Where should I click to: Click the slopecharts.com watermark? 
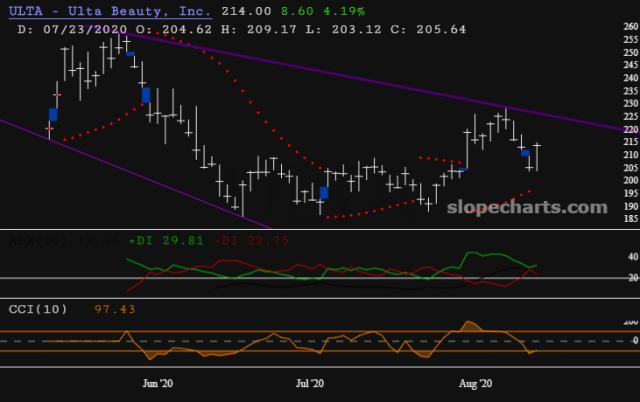point(527,207)
